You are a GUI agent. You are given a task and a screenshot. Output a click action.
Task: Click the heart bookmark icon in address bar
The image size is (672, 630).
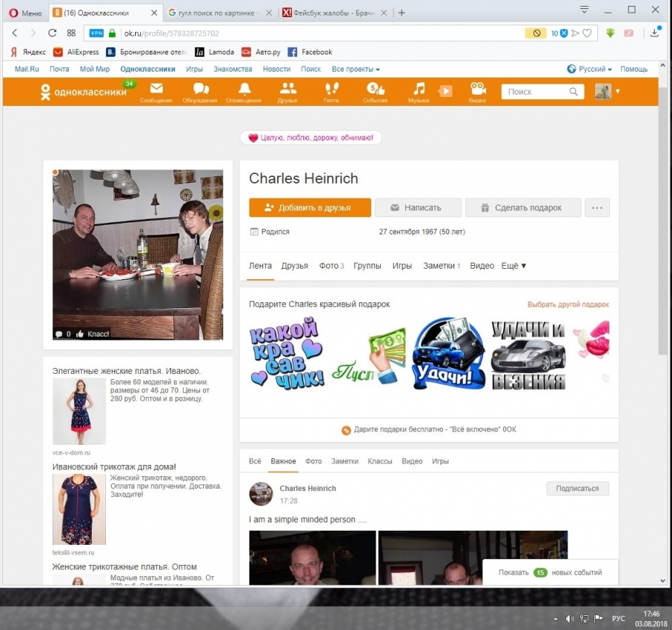pos(587,33)
